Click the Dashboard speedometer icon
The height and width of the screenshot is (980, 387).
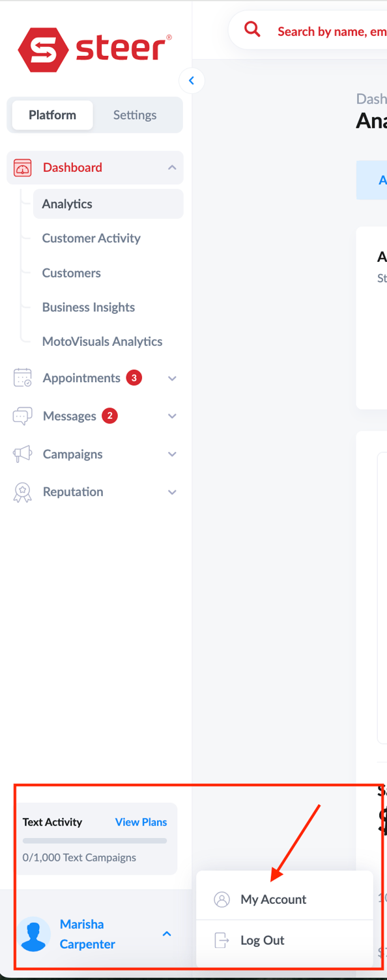click(23, 167)
